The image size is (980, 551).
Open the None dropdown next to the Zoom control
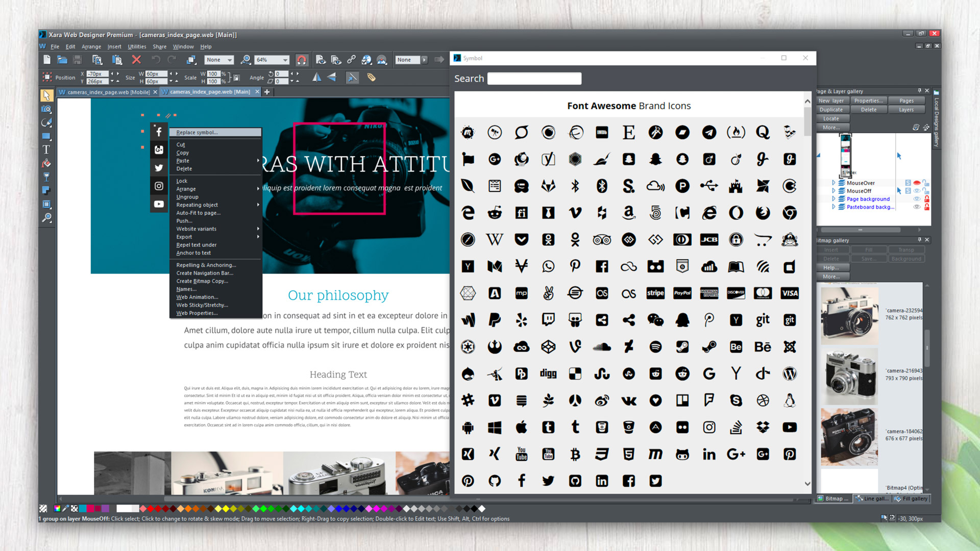230,60
